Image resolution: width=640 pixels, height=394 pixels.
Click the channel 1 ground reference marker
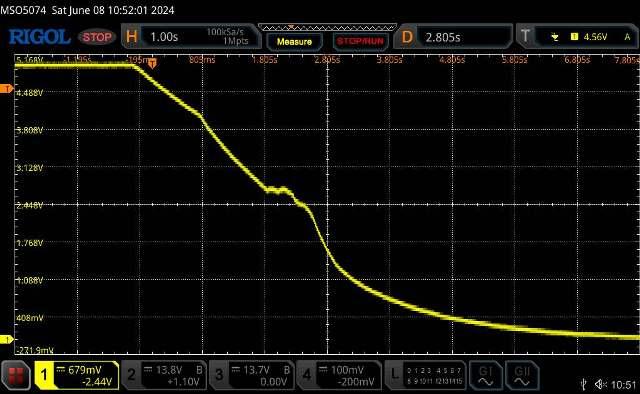tap(7, 339)
